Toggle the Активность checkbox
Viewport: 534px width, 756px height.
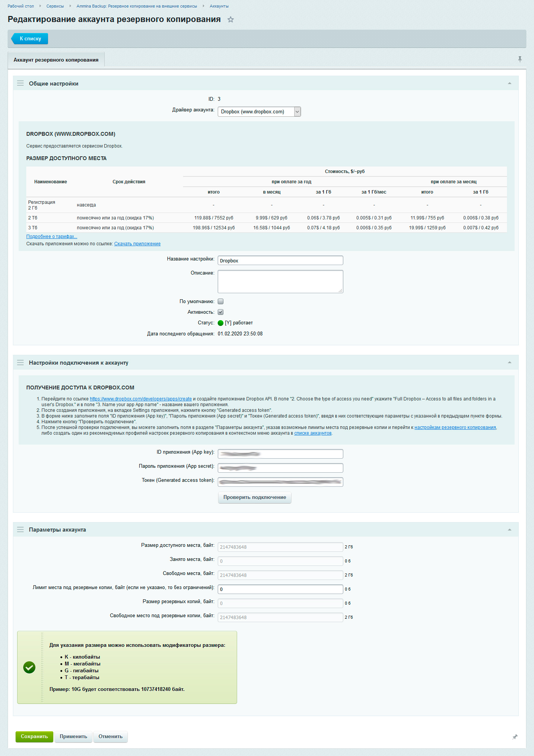[x=221, y=312]
